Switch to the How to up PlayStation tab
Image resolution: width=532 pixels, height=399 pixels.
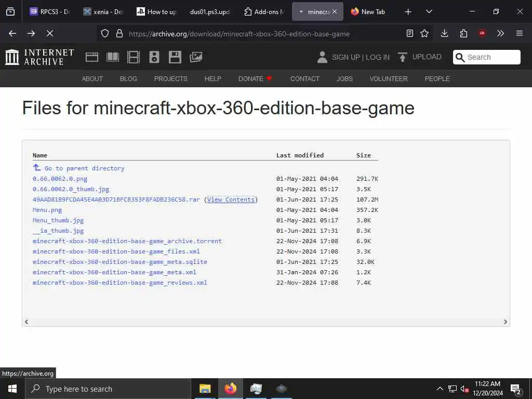[x=157, y=11]
